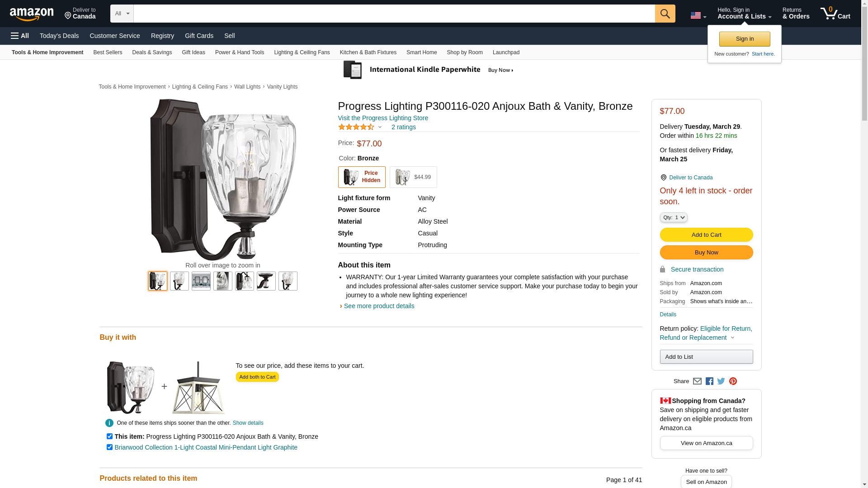868x488 pixels.
Task: Share product on Facebook icon
Action: pyautogui.click(x=709, y=381)
